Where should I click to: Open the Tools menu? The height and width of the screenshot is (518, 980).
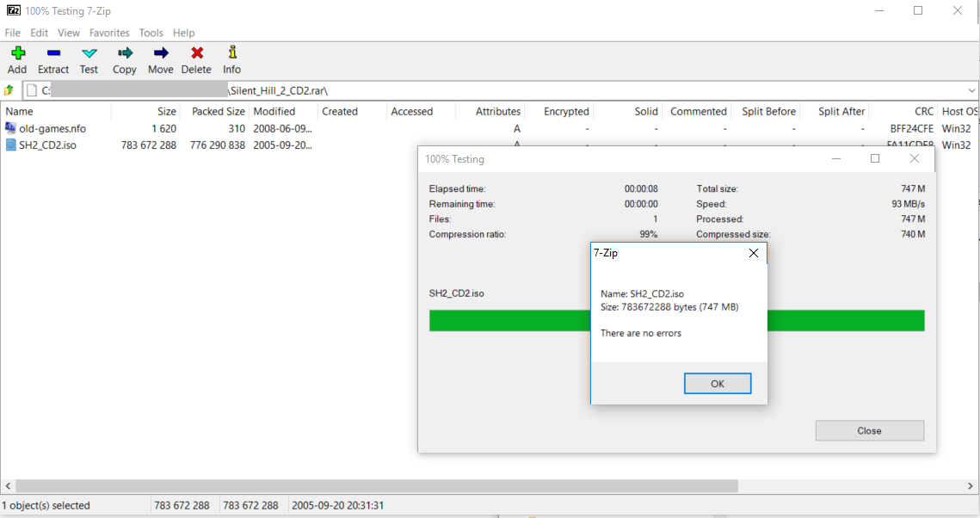click(151, 33)
